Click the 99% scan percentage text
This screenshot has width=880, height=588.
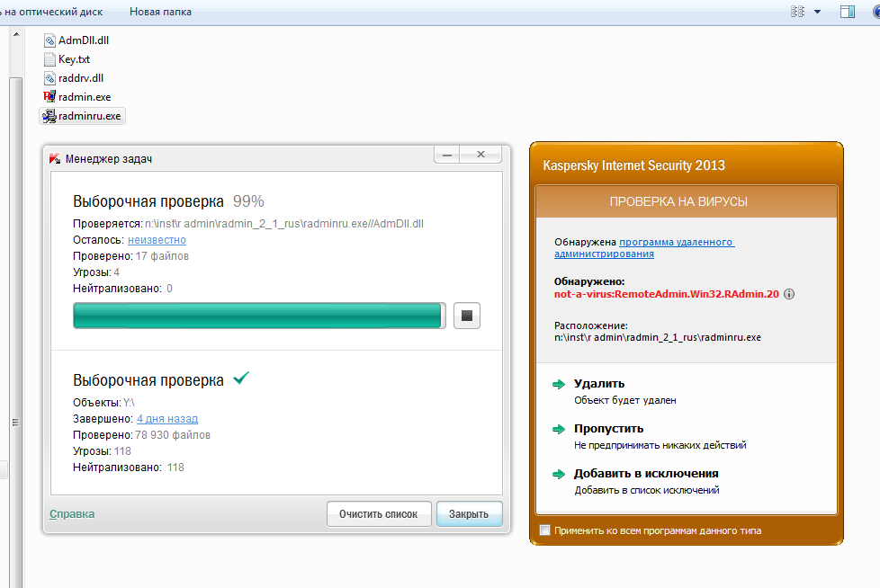pos(248,201)
